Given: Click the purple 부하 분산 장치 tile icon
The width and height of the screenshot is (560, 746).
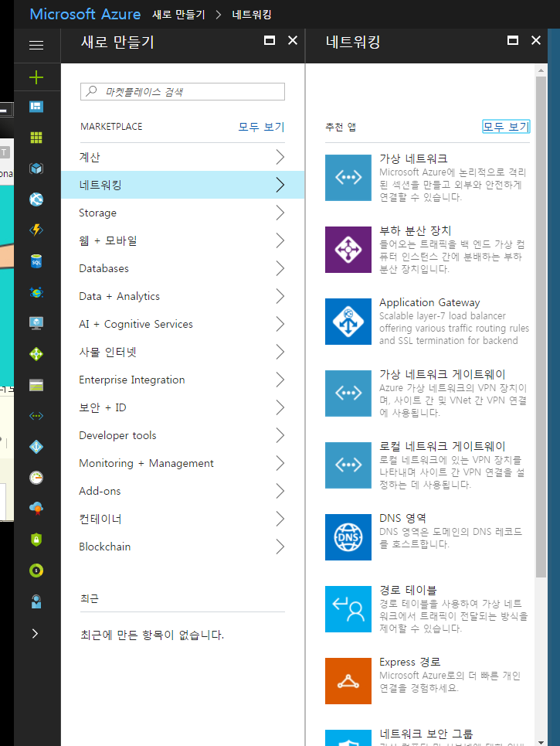Looking at the screenshot, I should [348, 249].
